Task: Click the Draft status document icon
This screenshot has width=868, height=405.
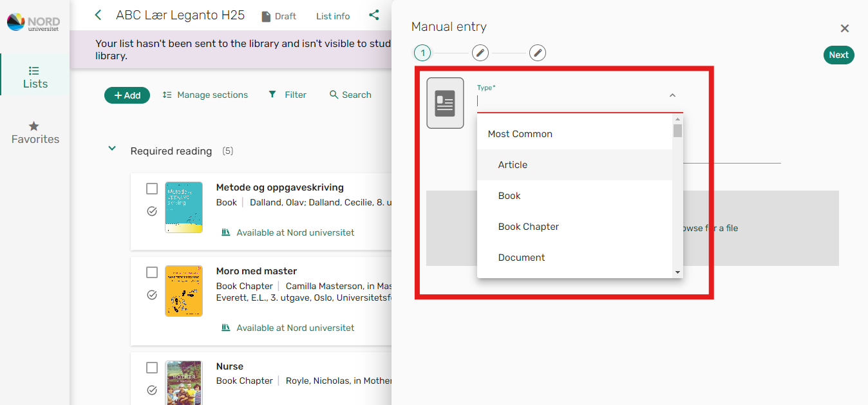Action: (x=266, y=17)
